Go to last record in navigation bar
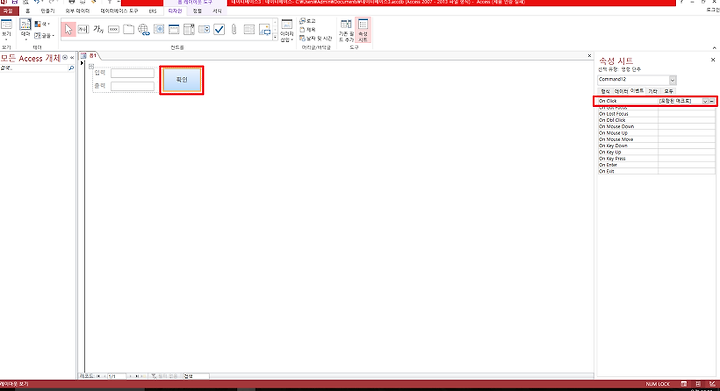 137,376
